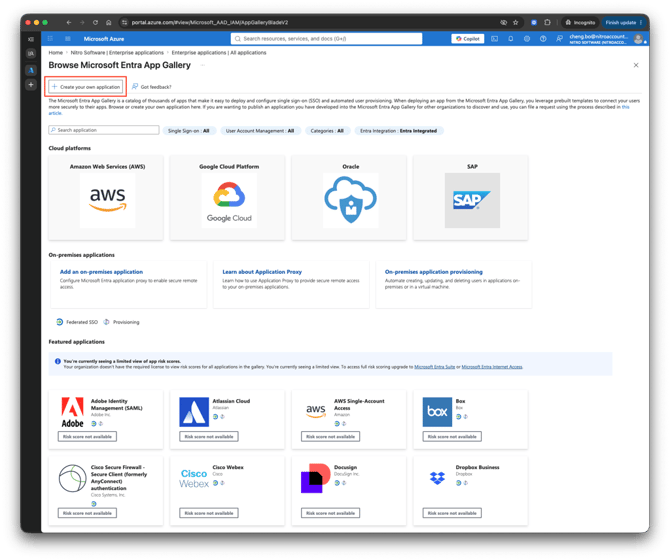Open Add an on-premises application link
This screenshot has width=670, height=560.
point(101,272)
